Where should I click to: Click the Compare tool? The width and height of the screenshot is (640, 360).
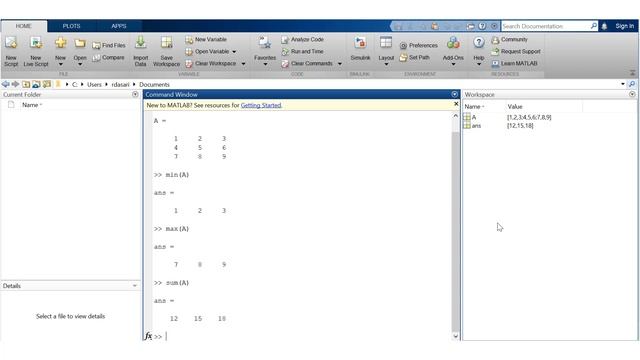(x=108, y=58)
